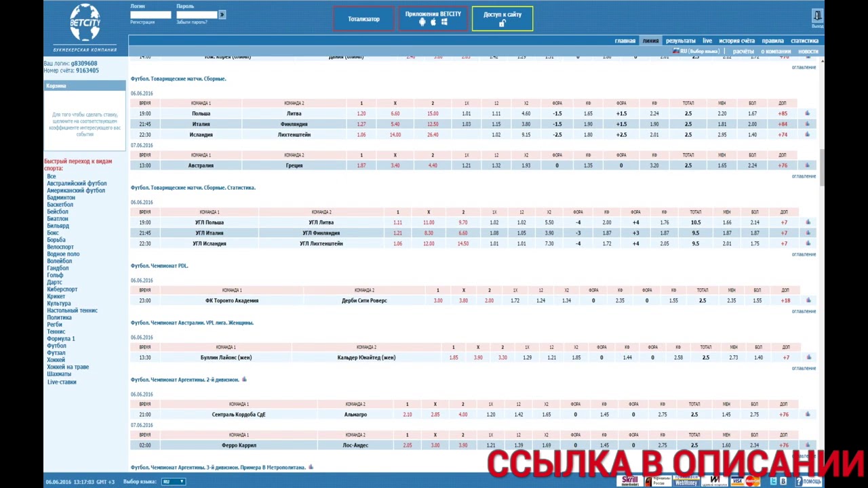
Task: Switch to the линия tab
Action: [x=650, y=41]
